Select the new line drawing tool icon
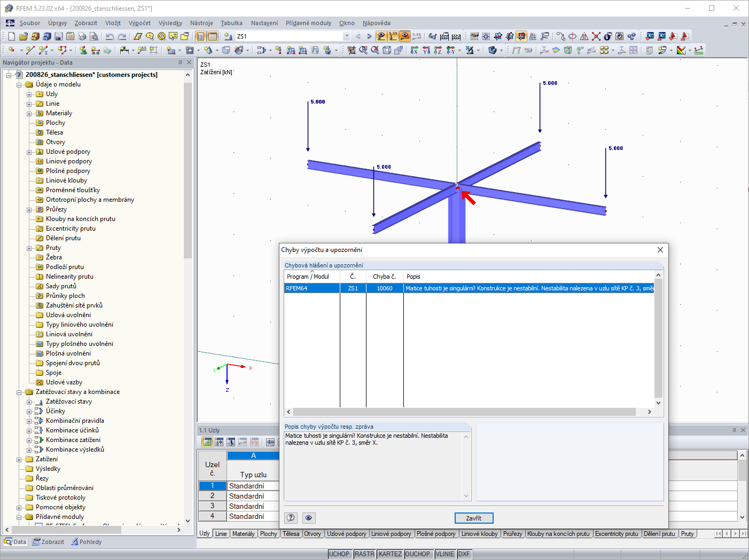 coord(30,50)
